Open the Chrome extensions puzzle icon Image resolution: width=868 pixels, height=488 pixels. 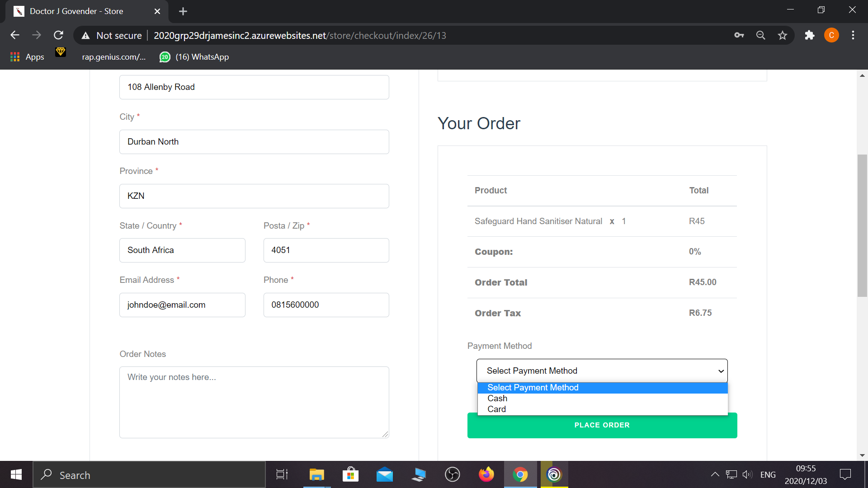coord(809,35)
